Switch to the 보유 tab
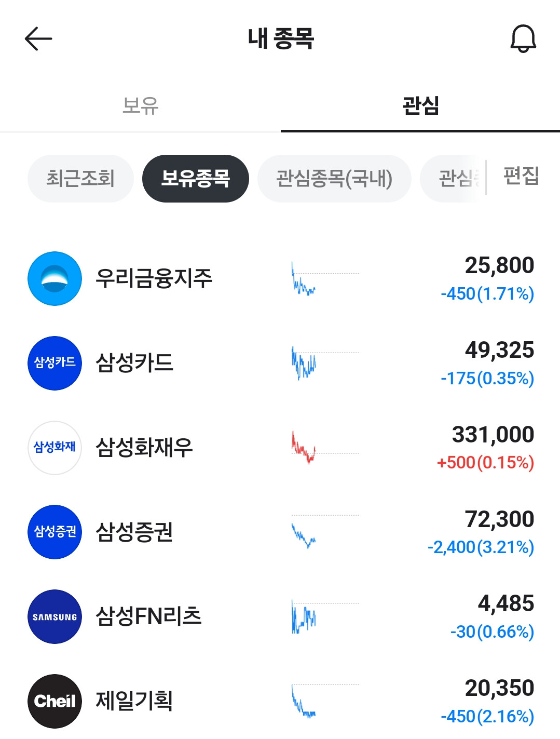560x739 pixels. pyautogui.click(x=140, y=105)
